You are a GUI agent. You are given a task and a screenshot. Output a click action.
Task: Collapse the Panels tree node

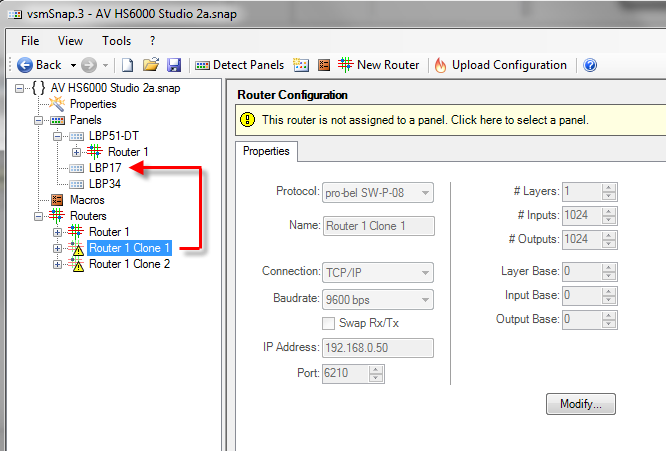pos(39,120)
